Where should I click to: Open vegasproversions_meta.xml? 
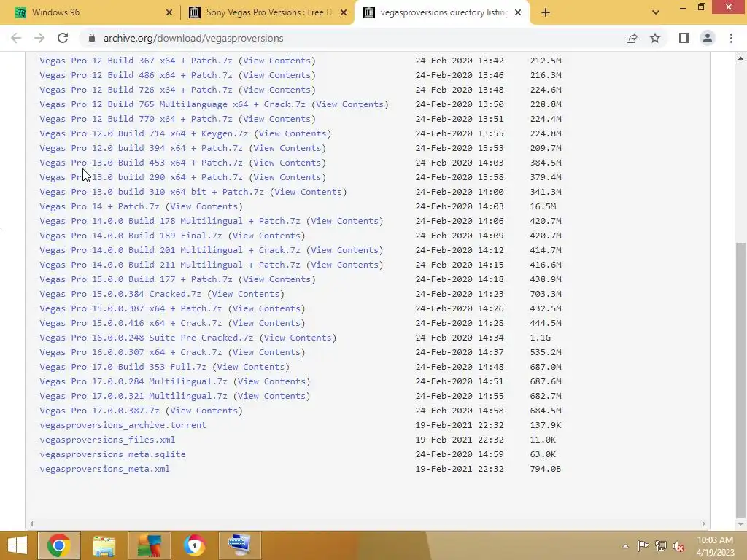[104, 469]
